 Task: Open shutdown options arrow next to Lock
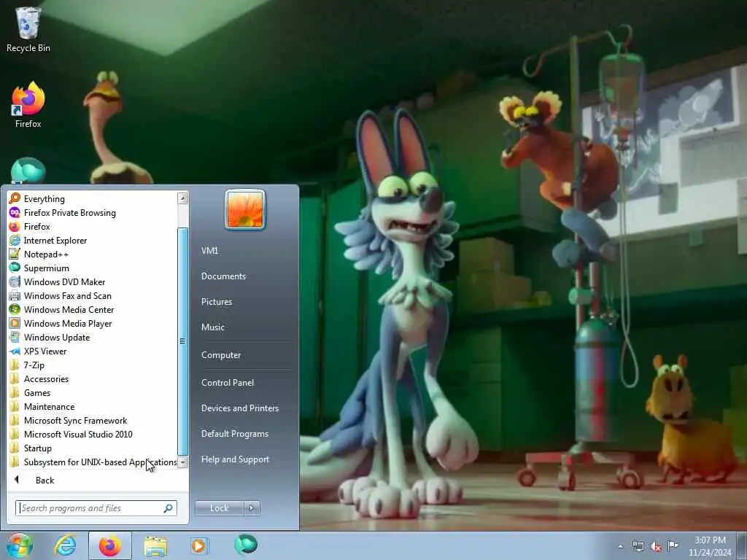coord(252,508)
